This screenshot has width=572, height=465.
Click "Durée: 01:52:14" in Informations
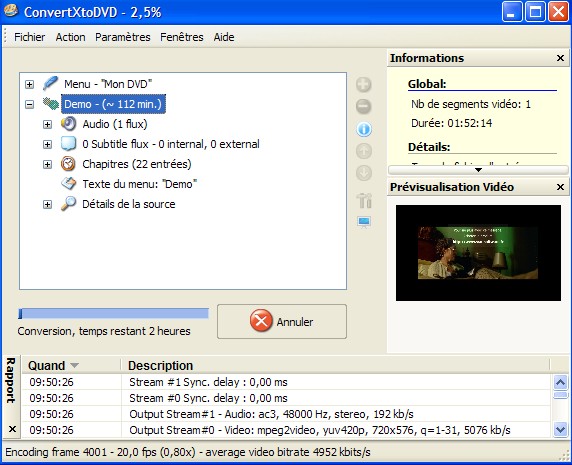[452, 123]
